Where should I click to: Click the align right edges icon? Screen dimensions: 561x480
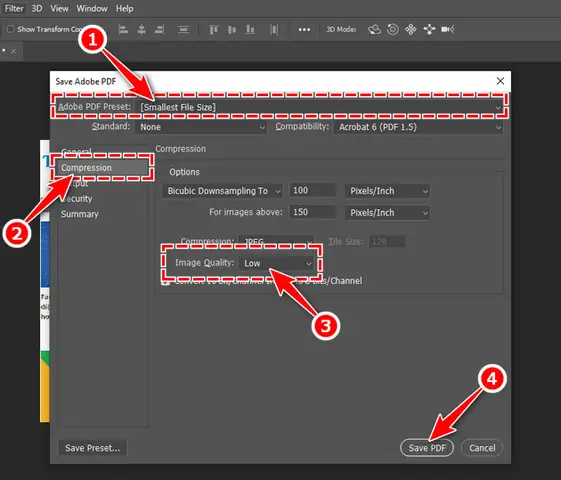(x=159, y=29)
